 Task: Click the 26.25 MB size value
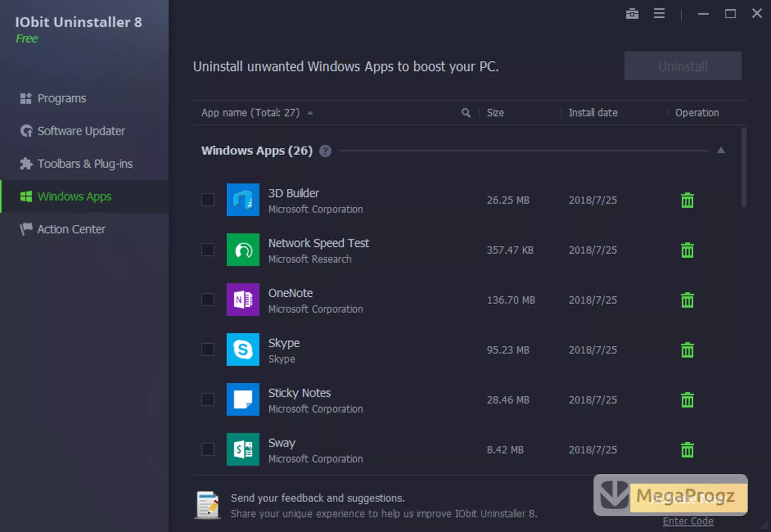tap(508, 200)
